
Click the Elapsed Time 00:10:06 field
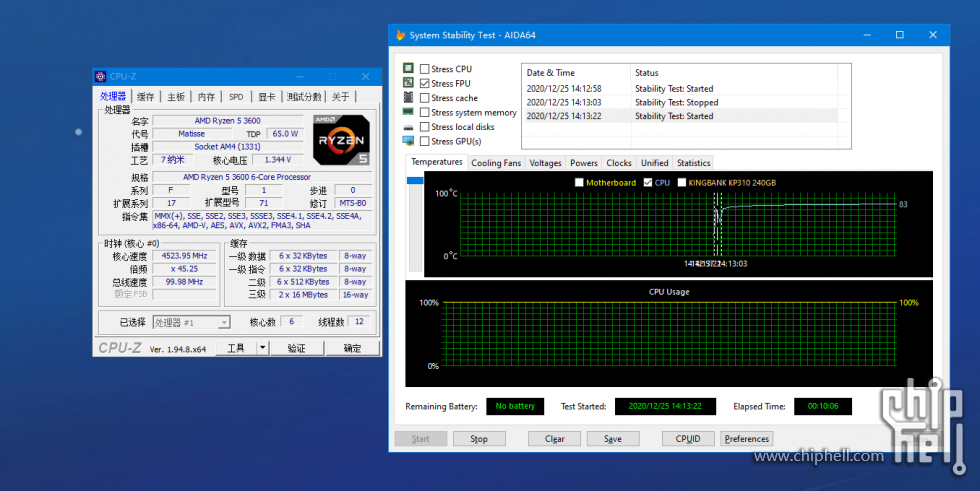tap(822, 406)
